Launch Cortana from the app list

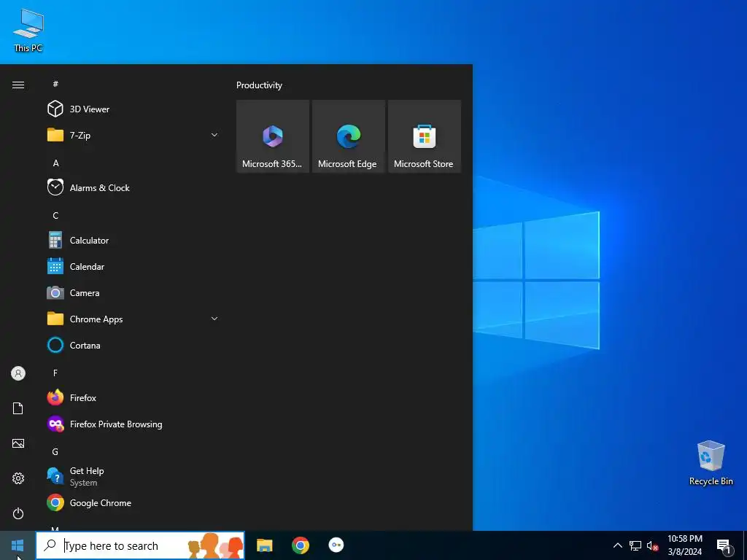[133, 345]
